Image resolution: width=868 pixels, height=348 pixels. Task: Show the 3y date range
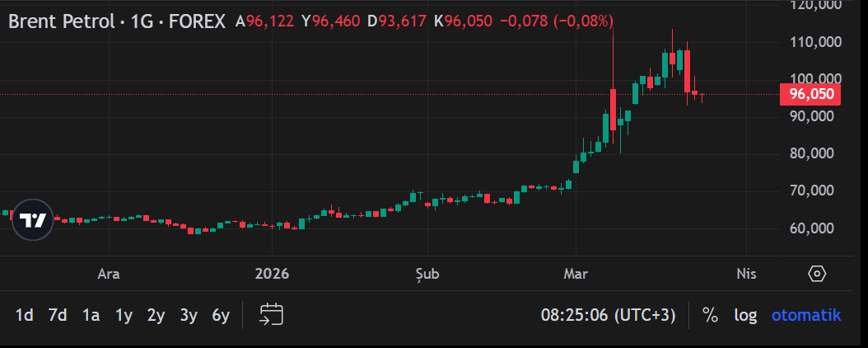tap(189, 315)
